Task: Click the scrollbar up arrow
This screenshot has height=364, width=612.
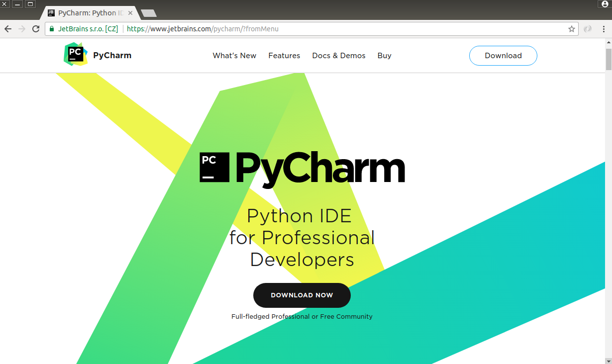Action: [609, 42]
